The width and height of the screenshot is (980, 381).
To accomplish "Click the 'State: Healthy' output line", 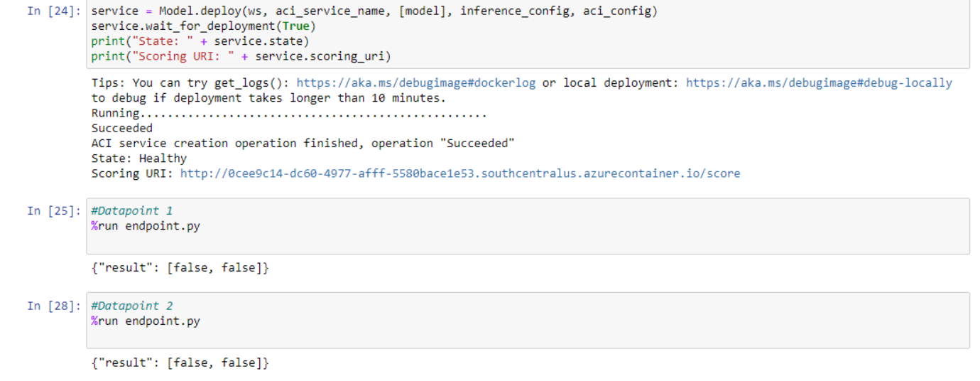I will (x=139, y=159).
